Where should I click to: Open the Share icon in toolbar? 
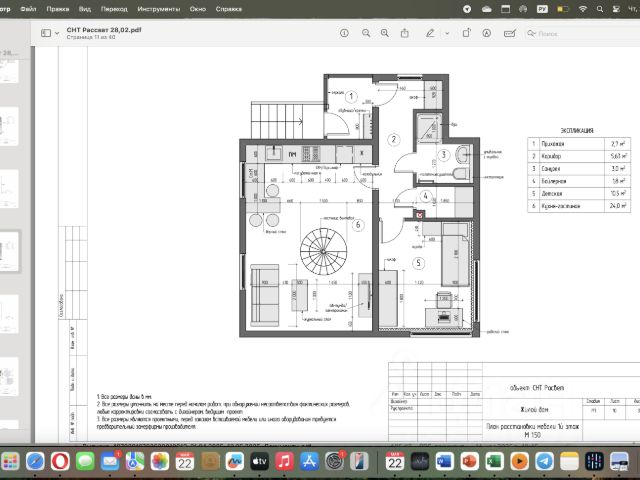(x=404, y=33)
